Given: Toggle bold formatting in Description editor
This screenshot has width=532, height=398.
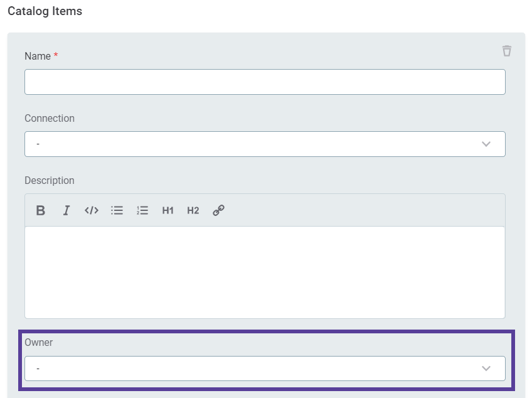Looking at the screenshot, I should (x=40, y=210).
